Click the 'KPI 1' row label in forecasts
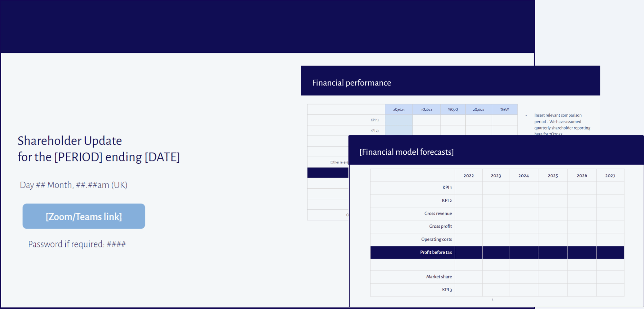This screenshot has width=644, height=309. tap(447, 187)
